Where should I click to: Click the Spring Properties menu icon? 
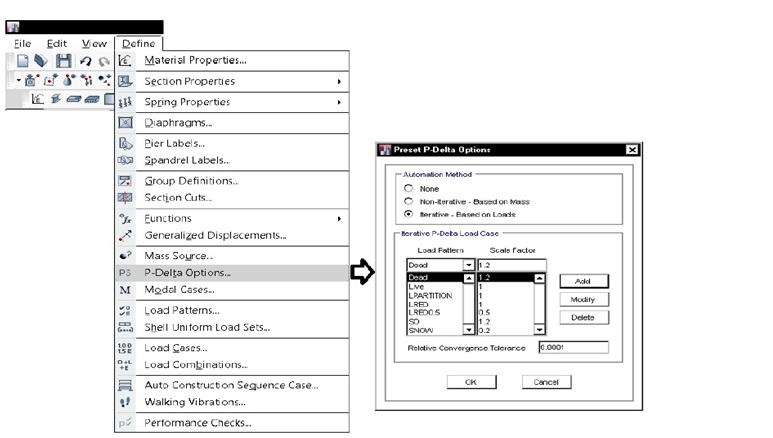[125, 102]
